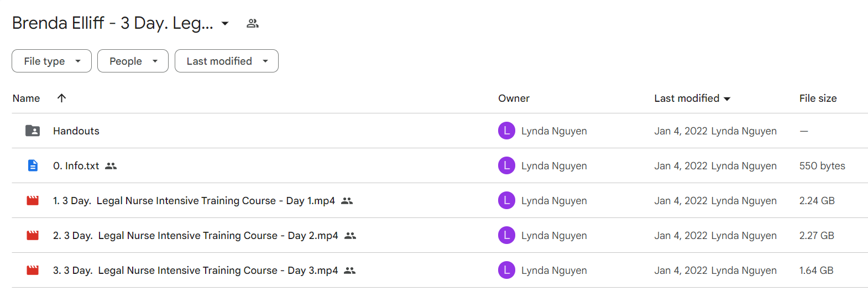The height and width of the screenshot is (296, 868).
Task: Click the blue document icon for 0. Info.txt
Action: (33, 165)
